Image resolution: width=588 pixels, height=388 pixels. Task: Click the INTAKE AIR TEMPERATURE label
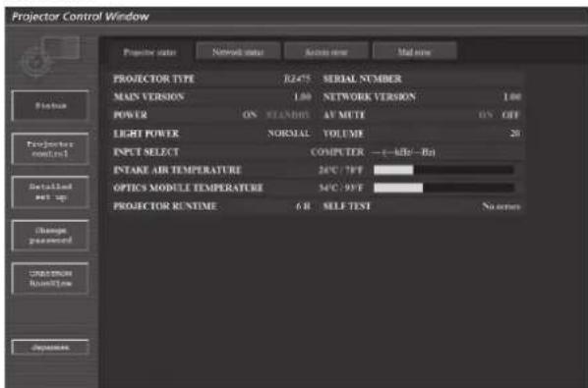pyautogui.click(x=177, y=170)
